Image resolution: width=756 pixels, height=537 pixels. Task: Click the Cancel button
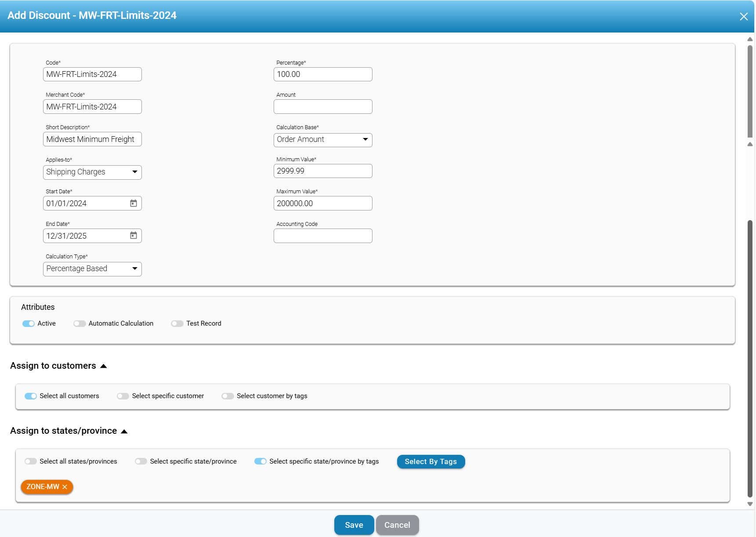397,525
